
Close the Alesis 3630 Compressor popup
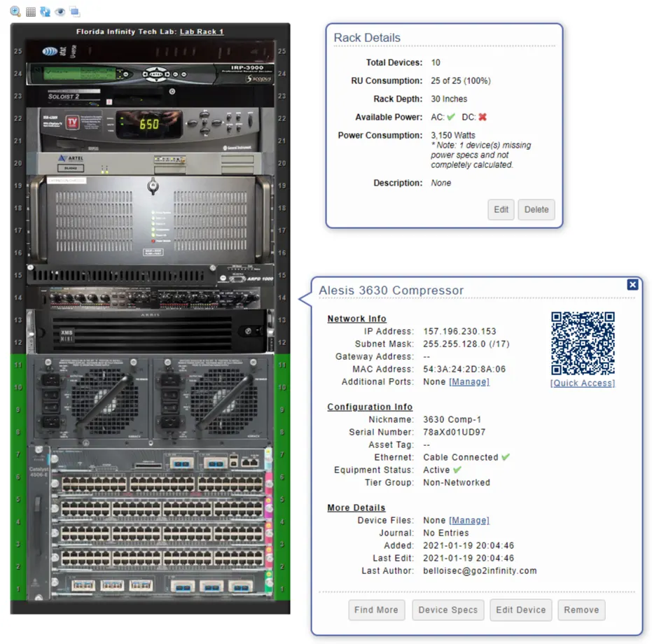point(632,284)
